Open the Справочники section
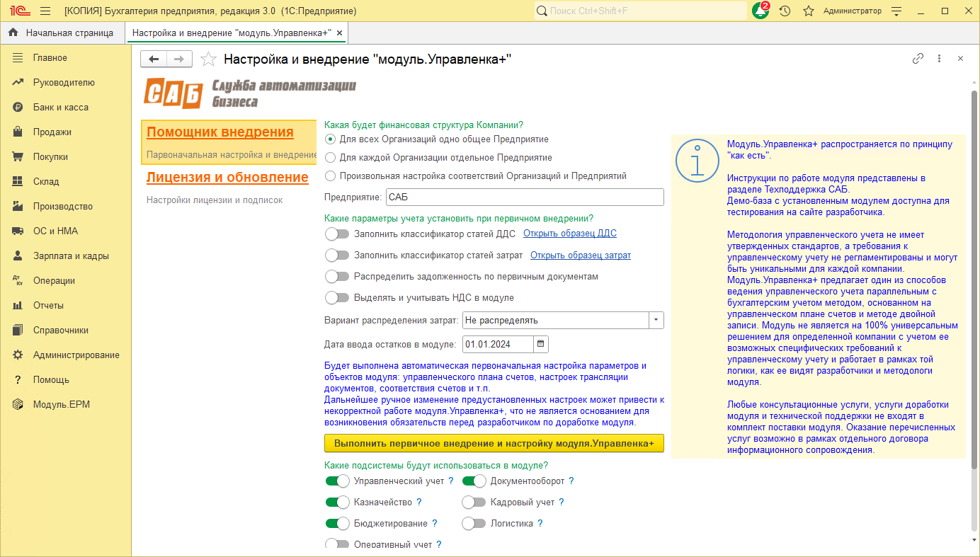Image resolution: width=980 pixels, height=557 pixels. 65,331
